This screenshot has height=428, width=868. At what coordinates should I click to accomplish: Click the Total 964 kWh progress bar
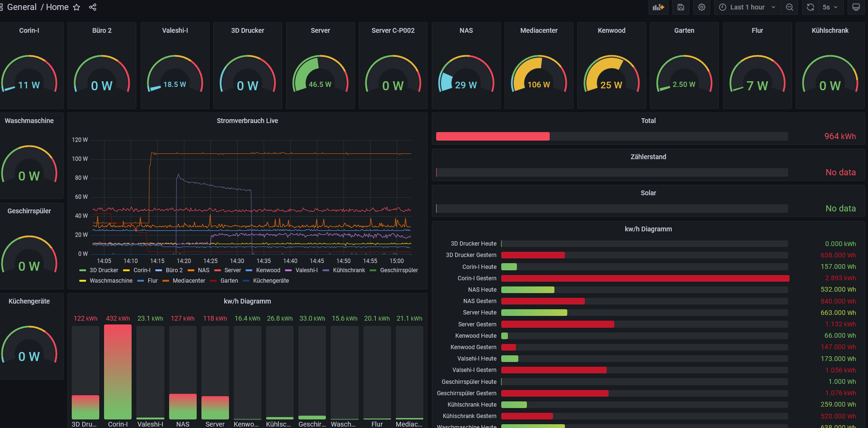[612, 136]
